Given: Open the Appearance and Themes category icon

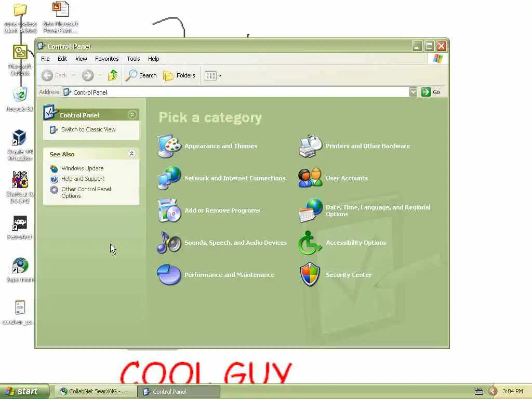Looking at the screenshot, I should [x=169, y=146].
